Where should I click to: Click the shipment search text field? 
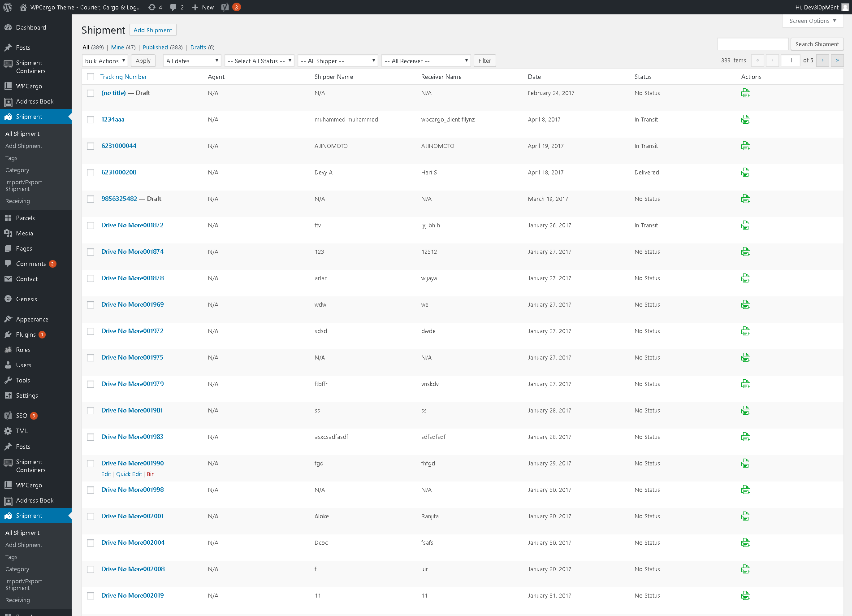click(753, 44)
